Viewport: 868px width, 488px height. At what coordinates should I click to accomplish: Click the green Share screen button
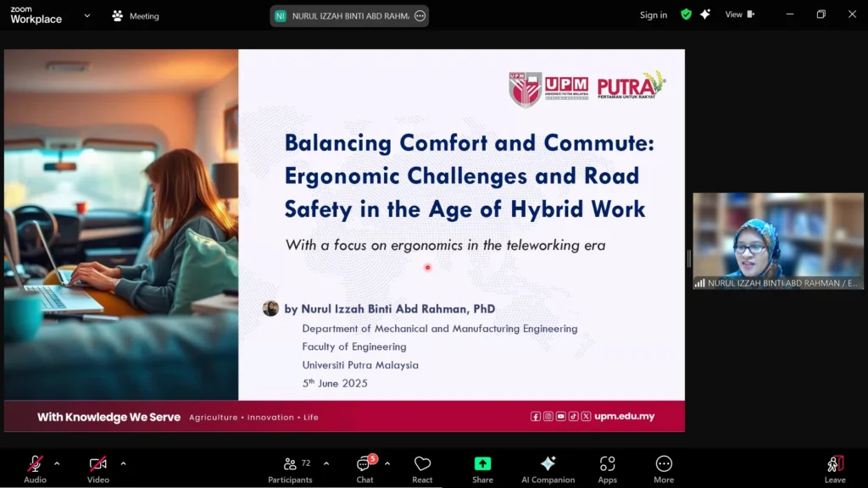(x=482, y=469)
